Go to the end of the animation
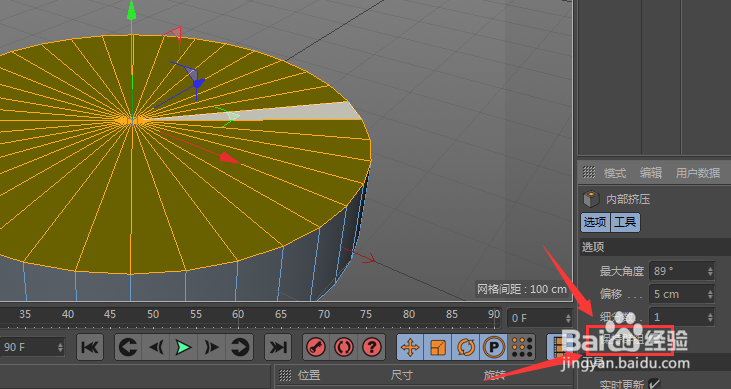 [278, 347]
